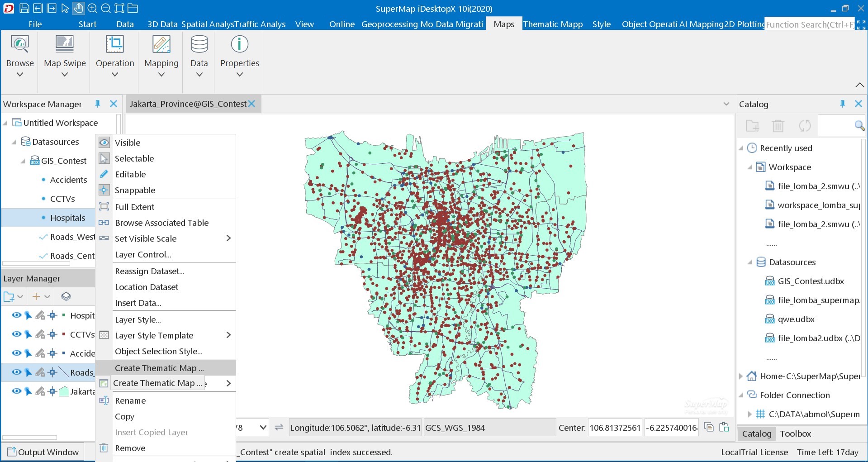This screenshot has width=868, height=462.
Task: Click the Zoom In magnifier icon
Action: tap(92, 8)
